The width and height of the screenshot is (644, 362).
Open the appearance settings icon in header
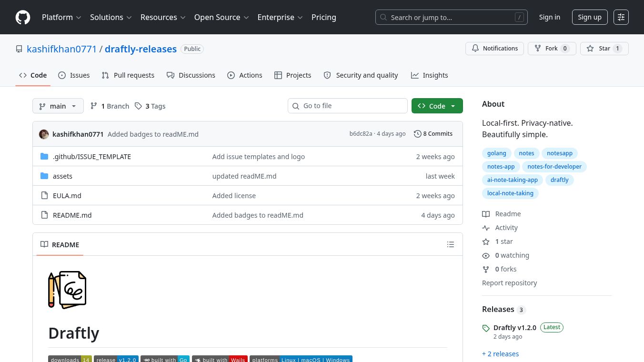[x=621, y=17]
